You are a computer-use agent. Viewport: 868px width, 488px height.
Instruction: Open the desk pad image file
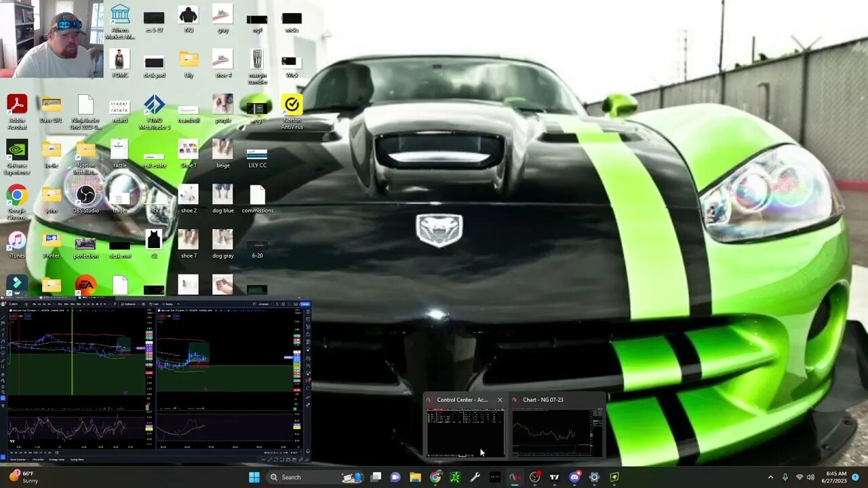[154, 66]
